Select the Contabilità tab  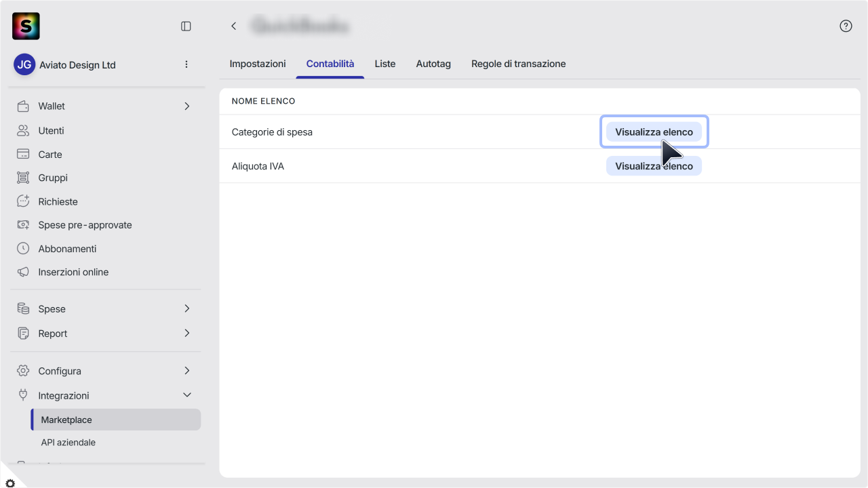coord(330,64)
